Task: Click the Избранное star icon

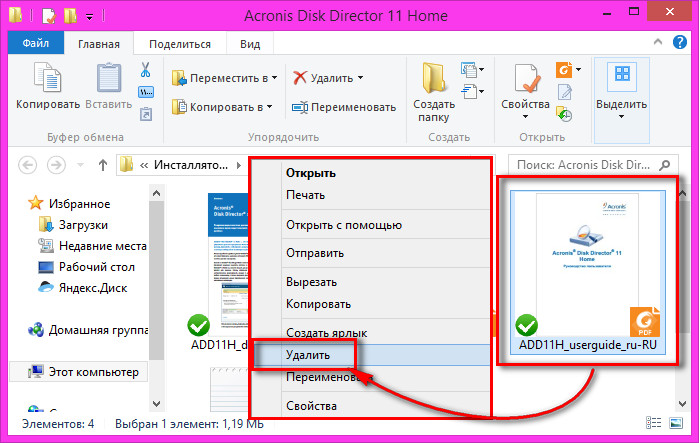Action: [35, 203]
